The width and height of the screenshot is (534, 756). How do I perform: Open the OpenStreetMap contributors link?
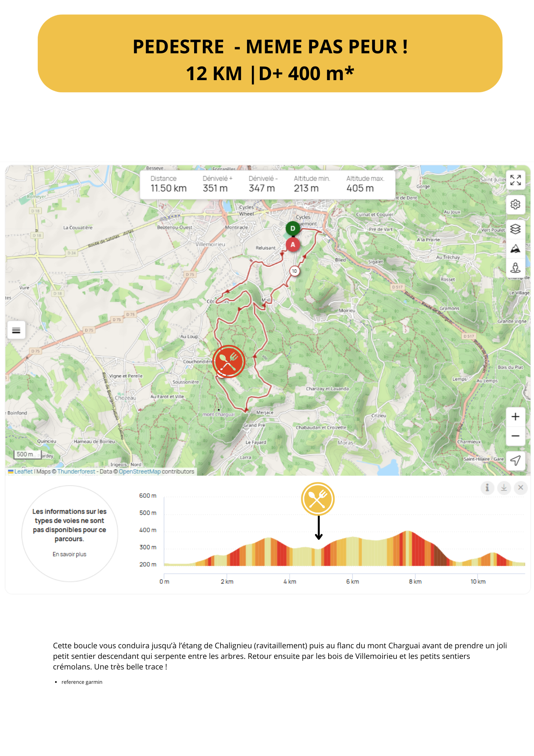[139, 471]
